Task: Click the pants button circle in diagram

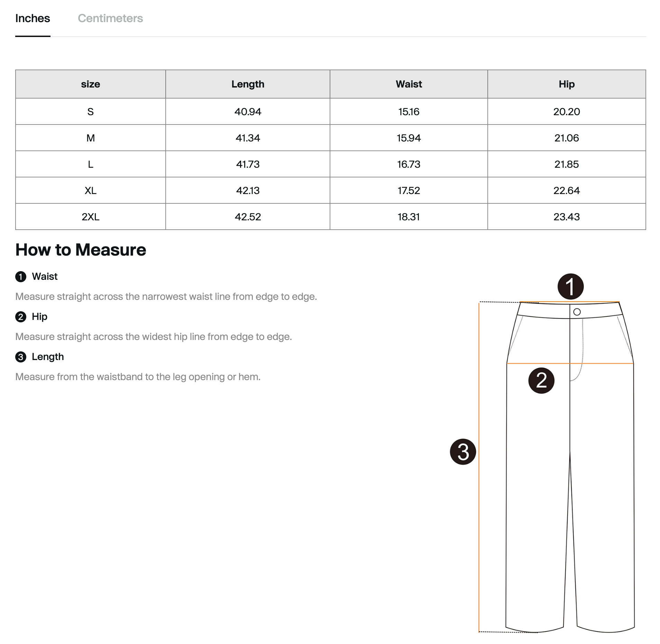Action: 577,312
